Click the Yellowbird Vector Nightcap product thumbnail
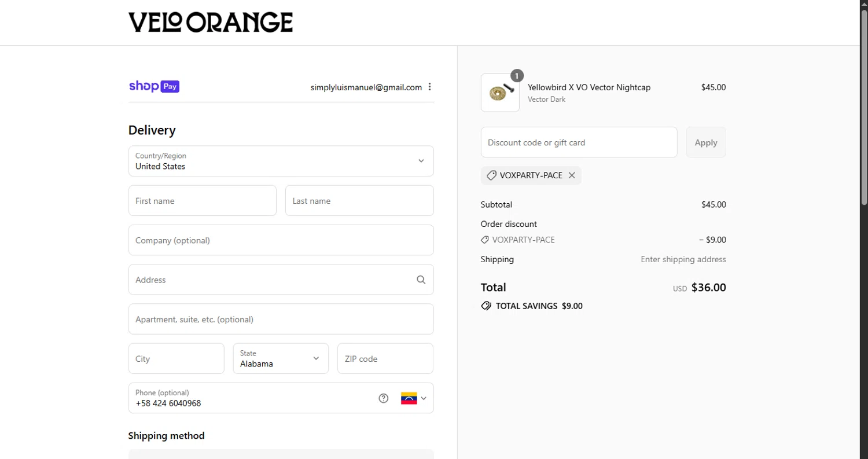The height and width of the screenshot is (459, 868). (500, 93)
